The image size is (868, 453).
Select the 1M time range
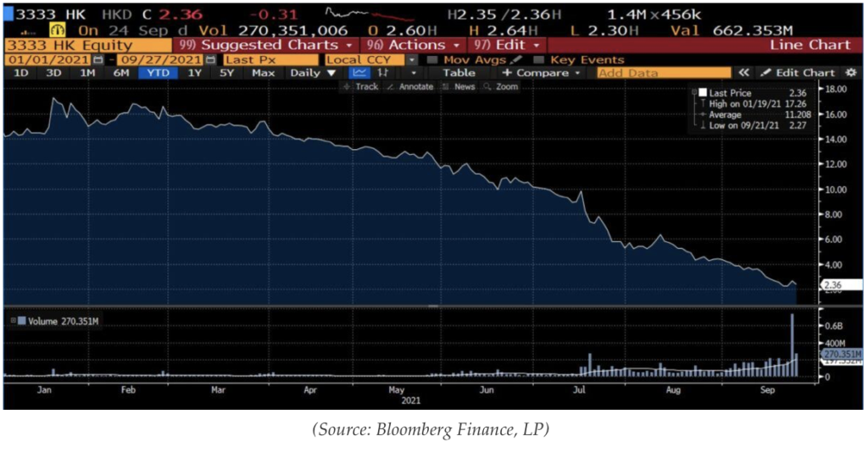click(x=87, y=73)
